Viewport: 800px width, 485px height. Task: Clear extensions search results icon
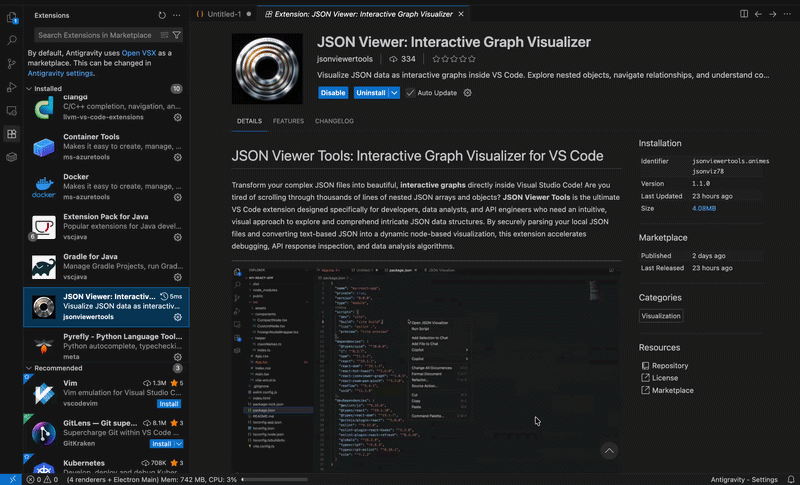(x=164, y=35)
